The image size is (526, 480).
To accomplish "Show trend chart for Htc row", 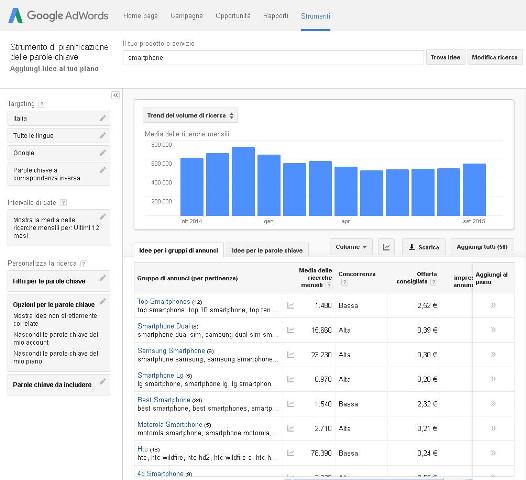I will [291, 453].
